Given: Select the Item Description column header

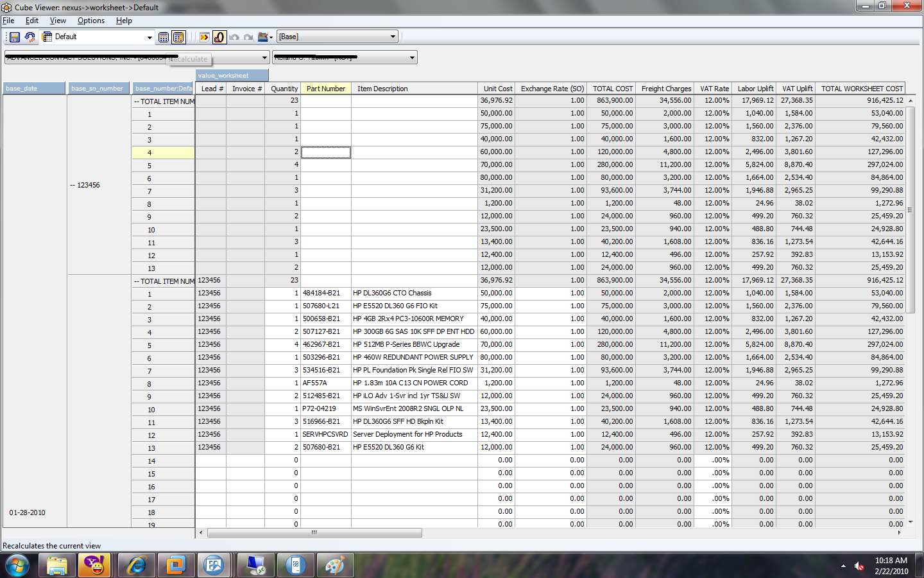Looking at the screenshot, I should point(414,89).
